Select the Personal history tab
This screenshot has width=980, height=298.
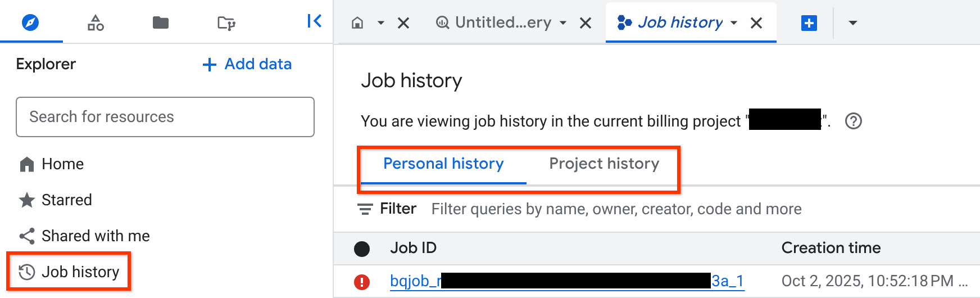click(x=443, y=164)
